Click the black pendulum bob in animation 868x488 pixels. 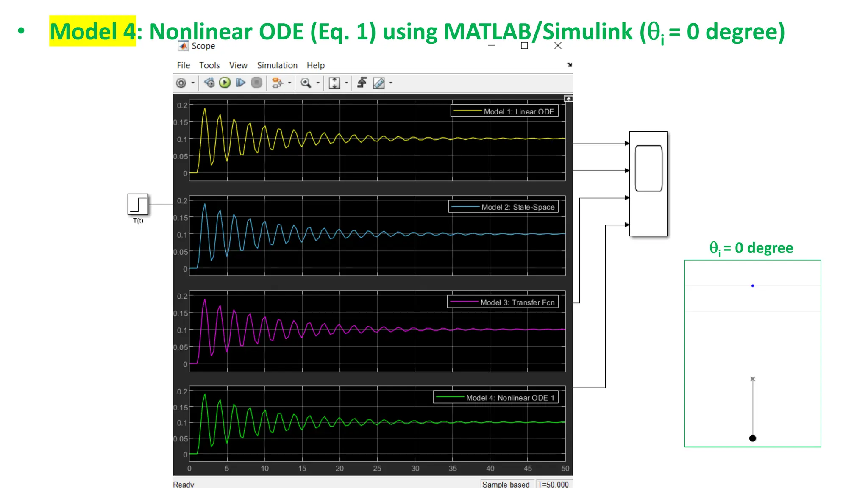(x=753, y=438)
